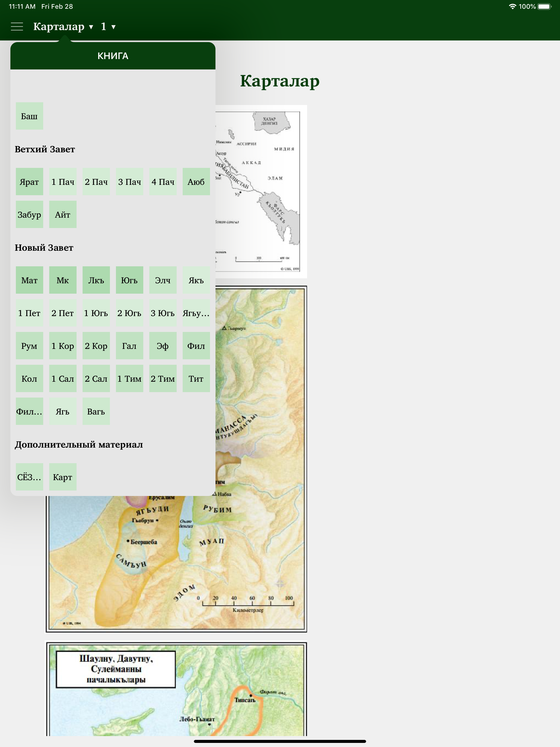This screenshot has height=747, width=560.
Task: Choose the 1 Сал book
Action: 63,378
